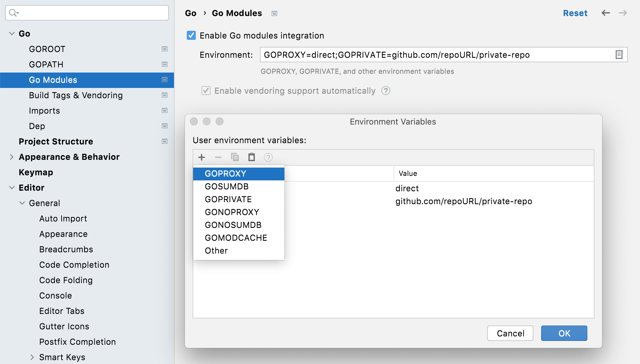The width and height of the screenshot is (640, 364).
Task: Select GOPROXY from the popup list
Action: (239, 174)
